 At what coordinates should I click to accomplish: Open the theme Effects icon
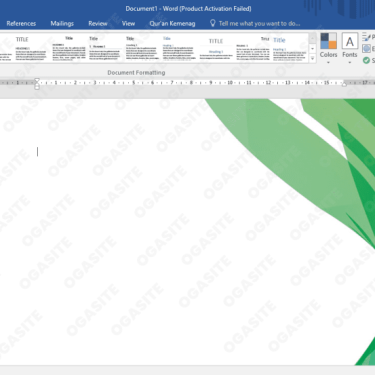click(x=366, y=49)
